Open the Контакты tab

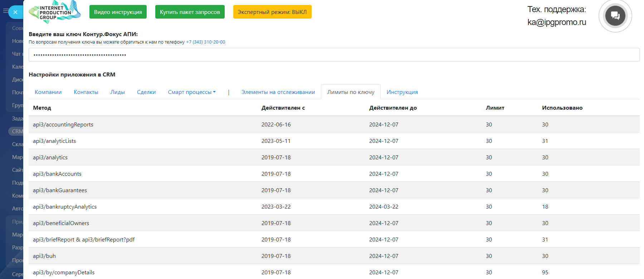[86, 92]
